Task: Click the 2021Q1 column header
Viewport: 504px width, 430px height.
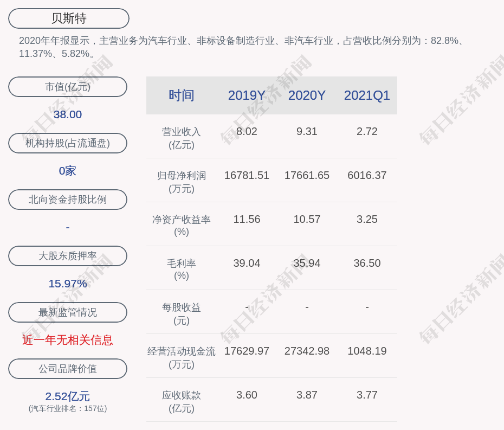Action: click(367, 95)
